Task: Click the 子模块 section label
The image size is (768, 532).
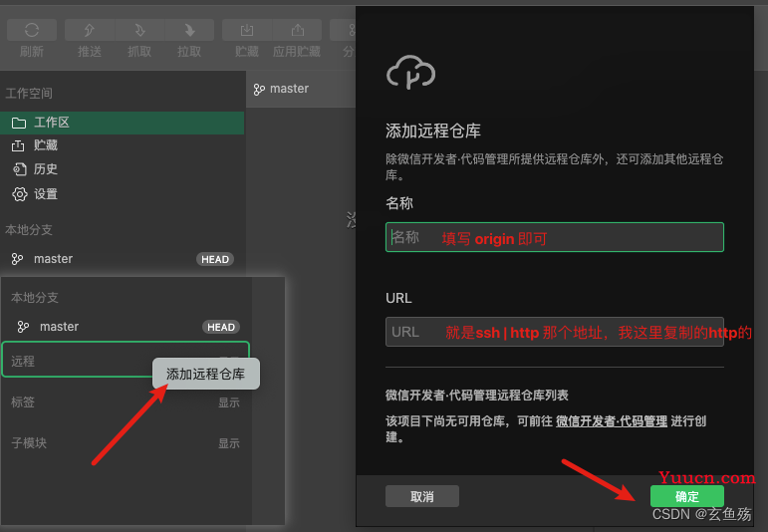Action: point(29,443)
